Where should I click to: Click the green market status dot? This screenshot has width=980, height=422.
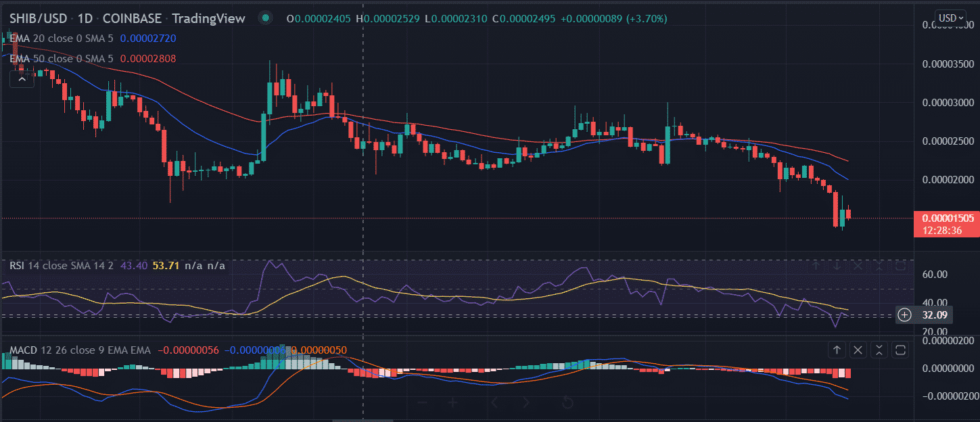[271, 18]
